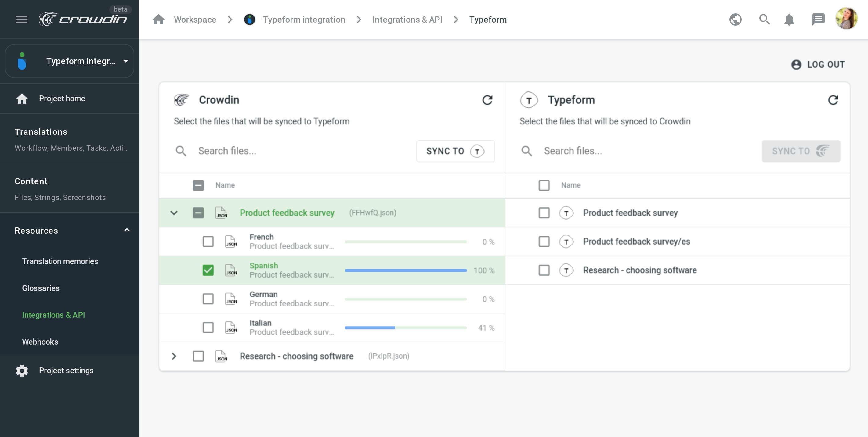Click the JSON icon in the German row

click(231, 299)
